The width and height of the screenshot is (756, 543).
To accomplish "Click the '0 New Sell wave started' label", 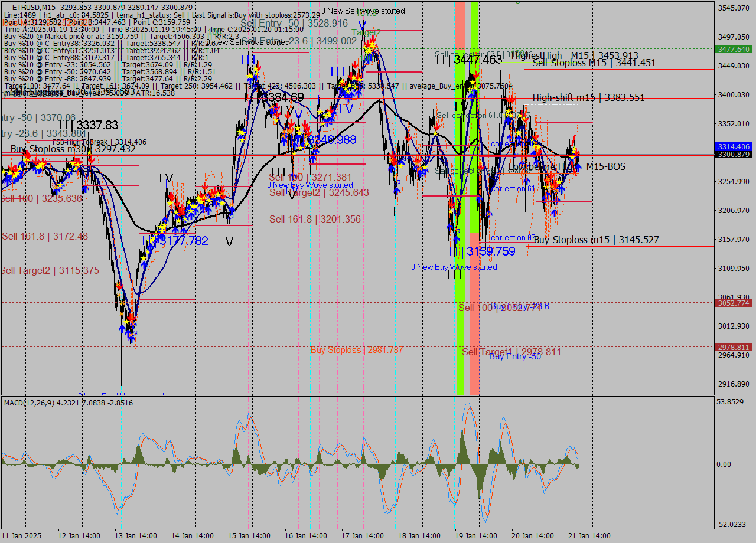I will [364, 11].
